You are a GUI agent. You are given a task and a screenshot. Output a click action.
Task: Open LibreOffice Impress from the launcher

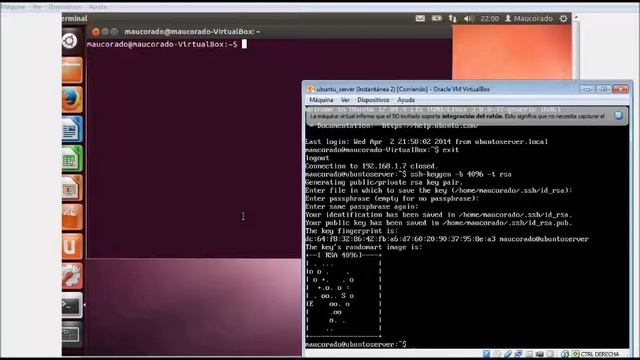pos(72,188)
